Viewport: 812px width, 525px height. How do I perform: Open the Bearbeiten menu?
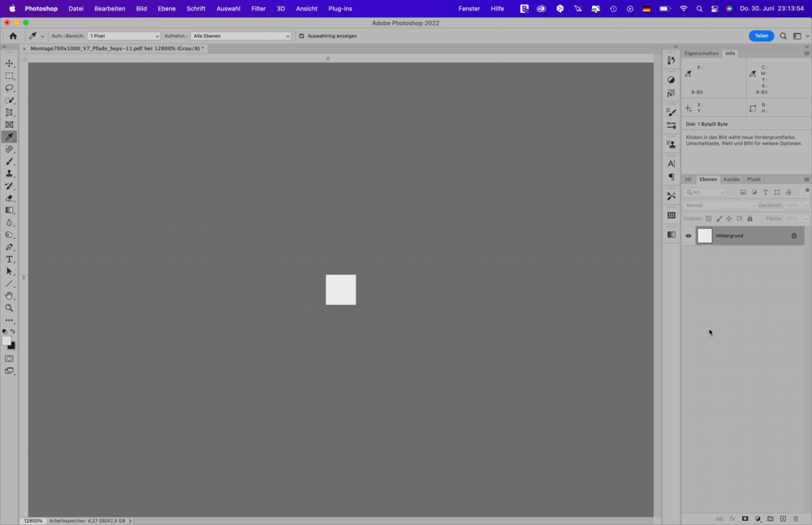[x=110, y=8]
